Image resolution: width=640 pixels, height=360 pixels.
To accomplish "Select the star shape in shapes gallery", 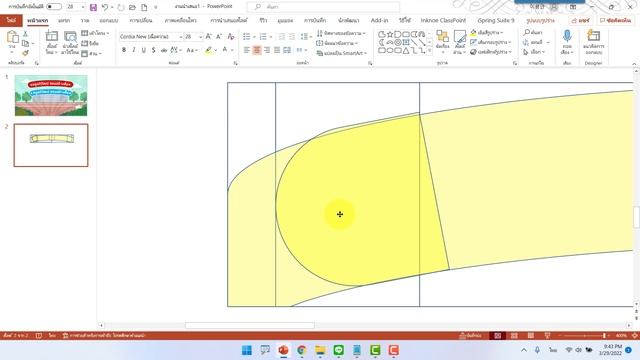I will click(x=390, y=34).
